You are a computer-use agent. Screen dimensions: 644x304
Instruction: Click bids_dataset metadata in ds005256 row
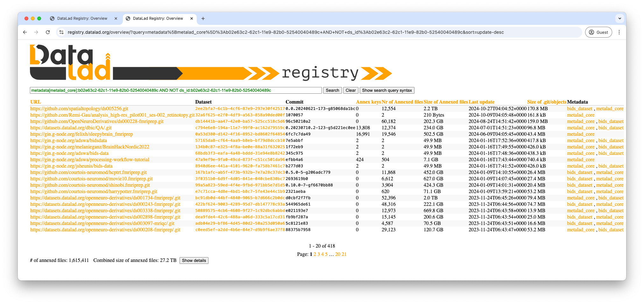pos(580,109)
